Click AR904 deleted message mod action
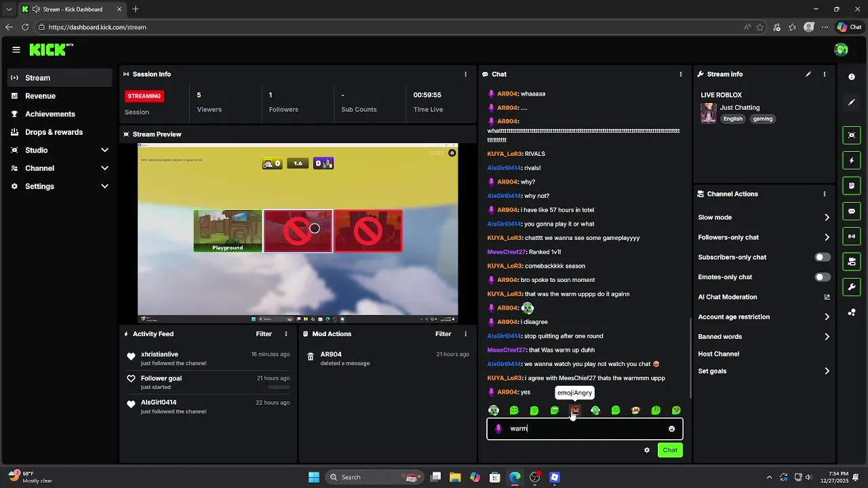The height and width of the screenshot is (488, 868). [387, 359]
